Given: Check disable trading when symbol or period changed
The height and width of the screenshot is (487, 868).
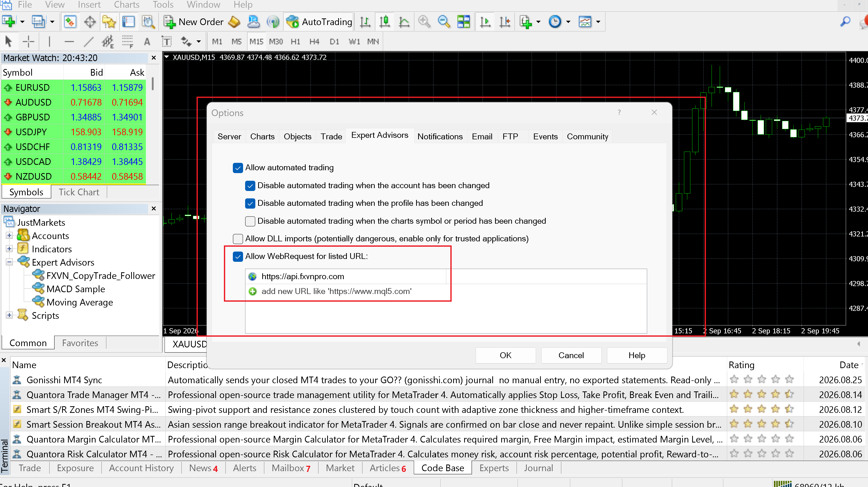Looking at the screenshot, I should [x=250, y=221].
